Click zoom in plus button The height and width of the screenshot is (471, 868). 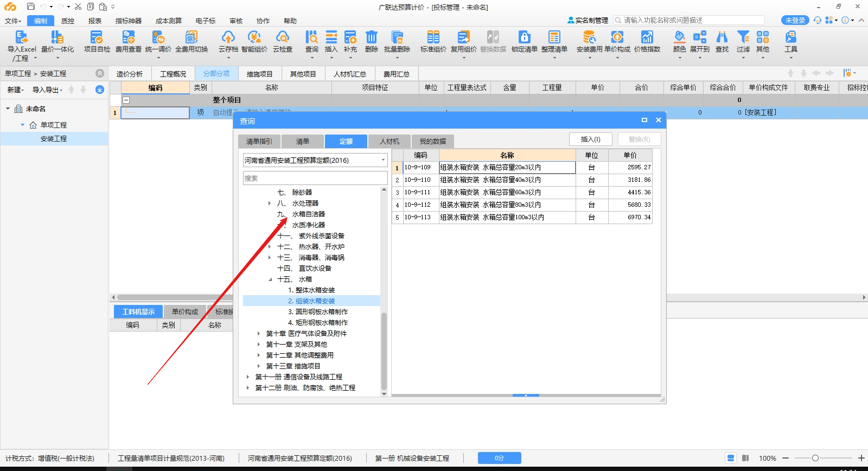tap(861, 458)
